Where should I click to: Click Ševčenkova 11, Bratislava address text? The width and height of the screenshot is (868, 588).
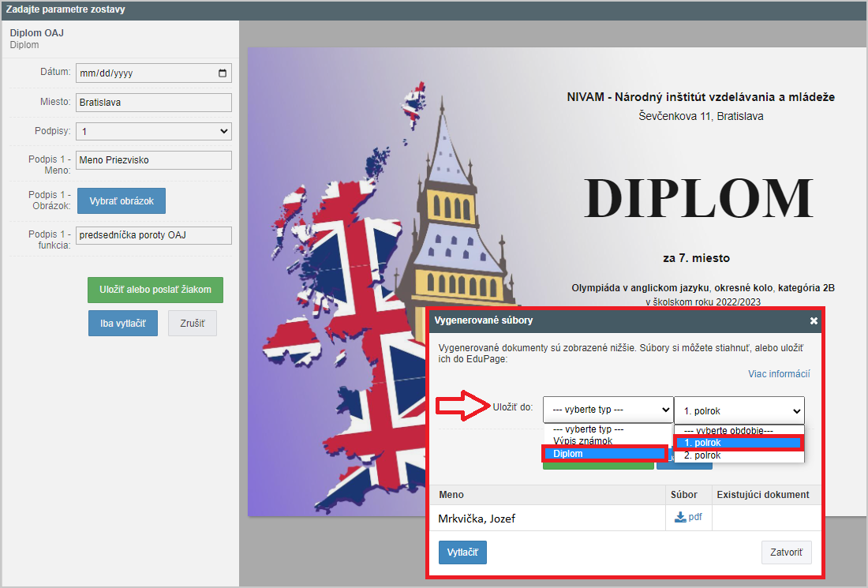pos(701,116)
